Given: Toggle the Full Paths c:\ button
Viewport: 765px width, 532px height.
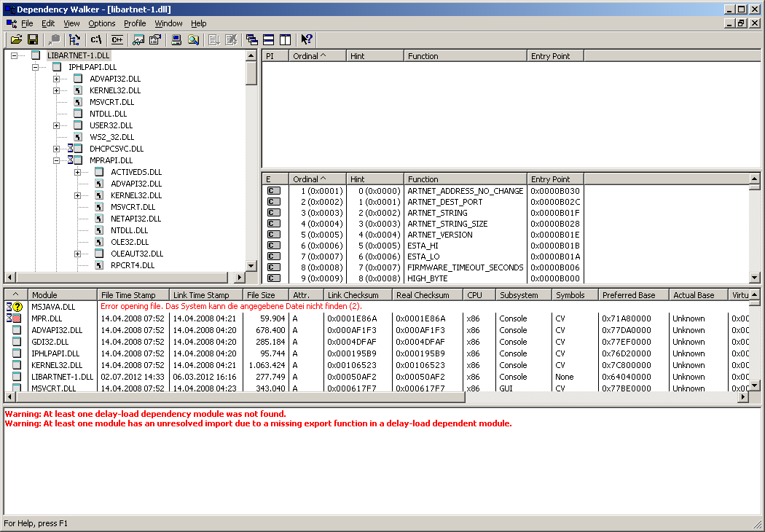Looking at the screenshot, I should tap(96, 39).
